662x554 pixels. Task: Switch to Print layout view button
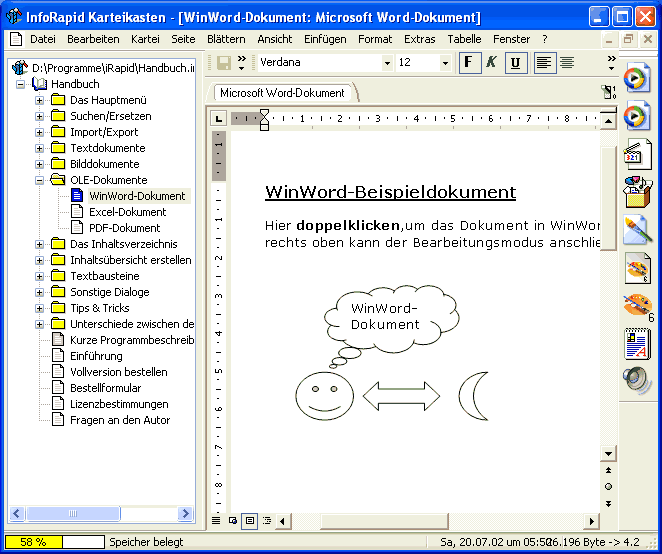click(250, 521)
